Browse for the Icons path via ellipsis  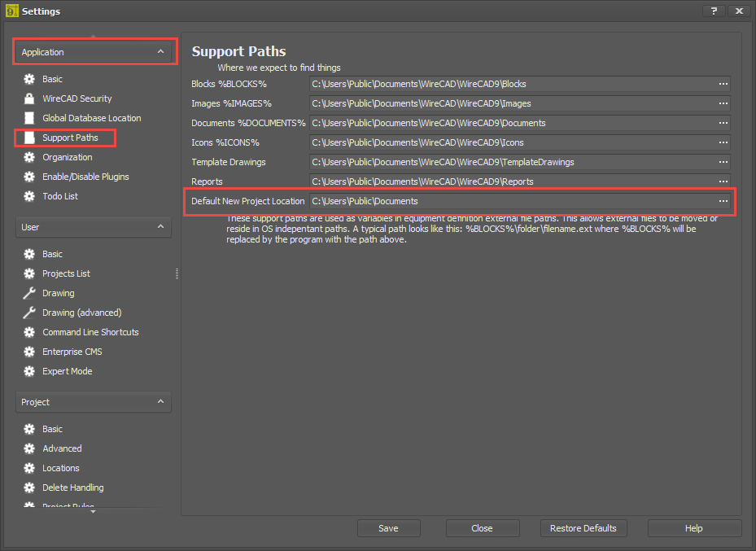coord(723,142)
